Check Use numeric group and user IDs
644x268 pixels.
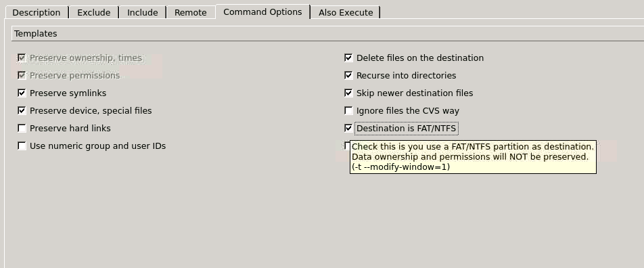(x=22, y=146)
